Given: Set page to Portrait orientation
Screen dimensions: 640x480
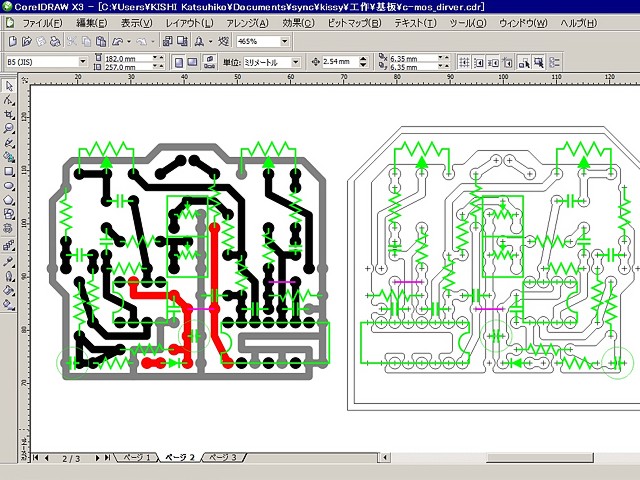Looking at the screenshot, I should pyautogui.click(x=179, y=62).
